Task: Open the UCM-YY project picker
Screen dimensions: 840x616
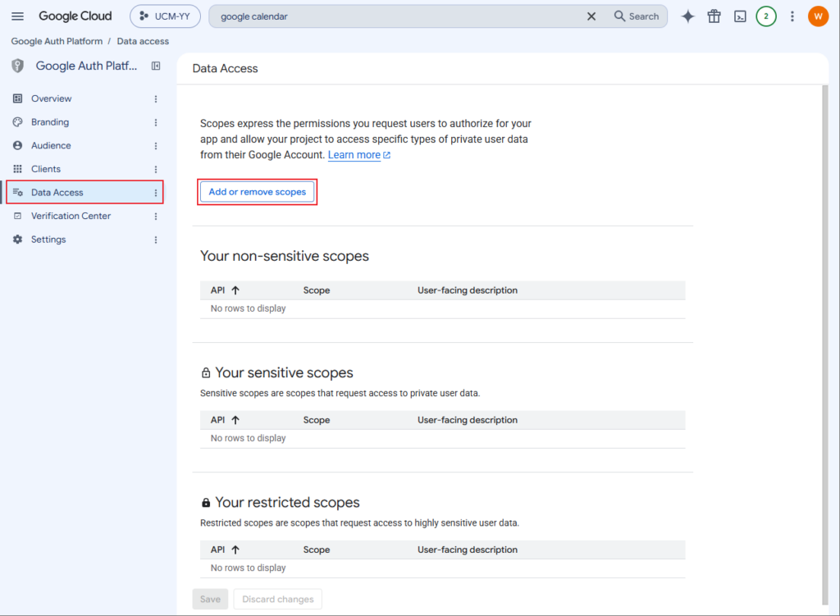Action: (165, 16)
